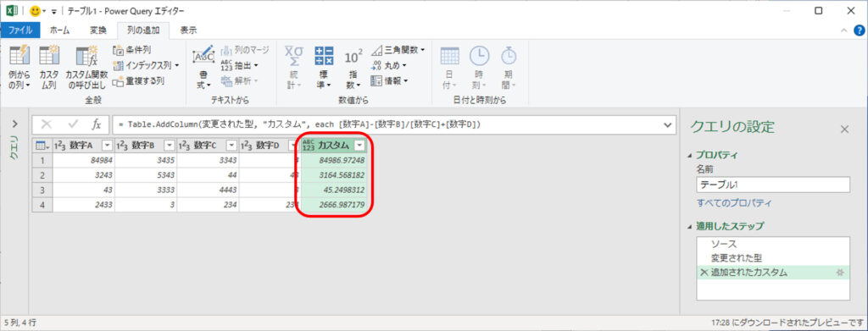
Task: Click the table corner menu icon
Action: 42,146
